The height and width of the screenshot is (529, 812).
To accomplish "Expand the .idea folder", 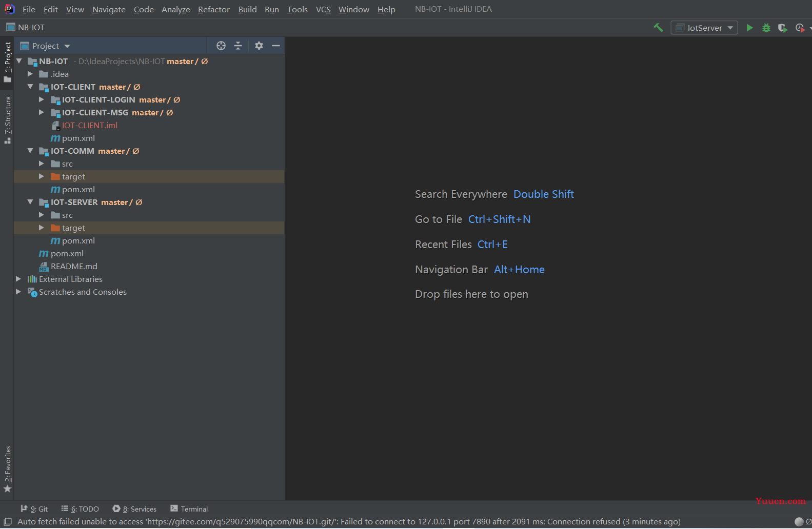I will click(x=30, y=74).
